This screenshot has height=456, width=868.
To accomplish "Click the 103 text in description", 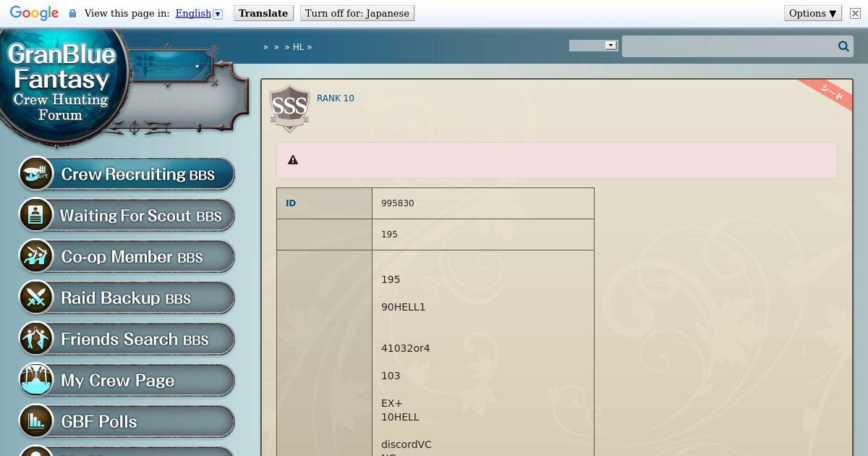I will pyautogui.click(x=391, y=376).
